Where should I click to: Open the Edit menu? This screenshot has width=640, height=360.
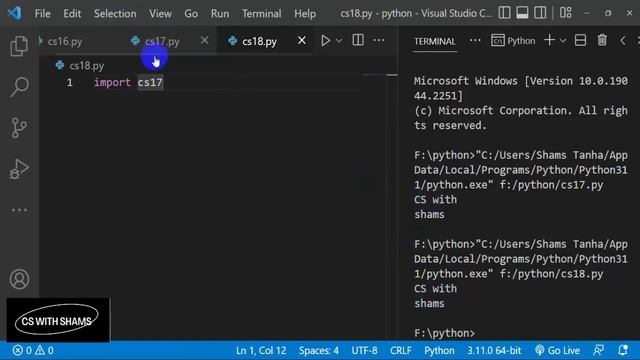[x=72, y=13]
